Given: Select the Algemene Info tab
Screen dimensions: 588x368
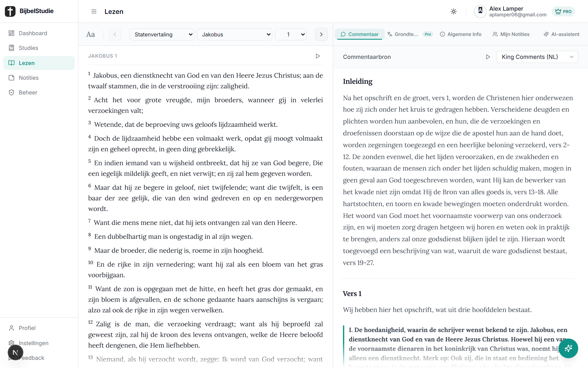Looking at the screenshot, I should [460, 34].
